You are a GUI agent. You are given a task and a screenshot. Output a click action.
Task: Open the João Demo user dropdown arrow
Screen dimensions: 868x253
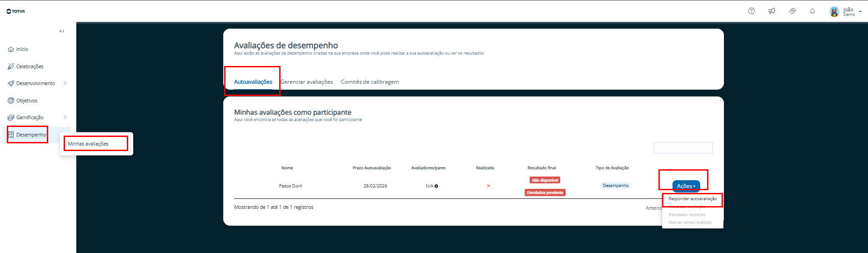coord(860,12)
